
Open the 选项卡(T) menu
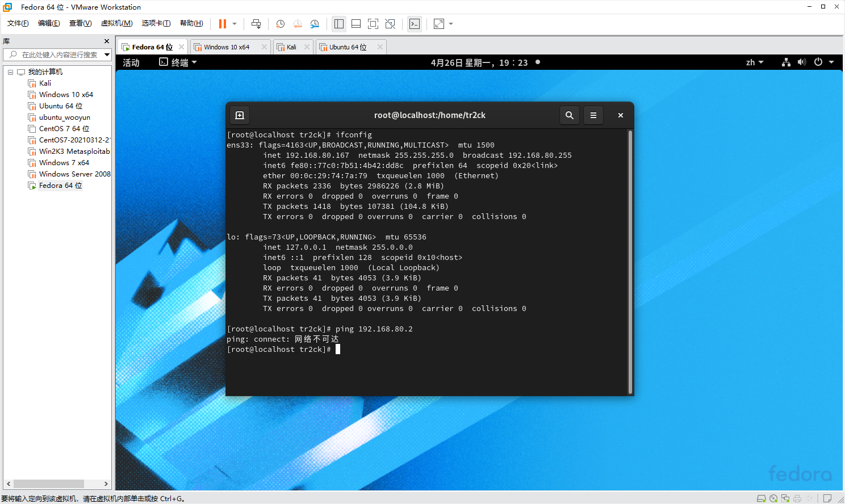156,23
